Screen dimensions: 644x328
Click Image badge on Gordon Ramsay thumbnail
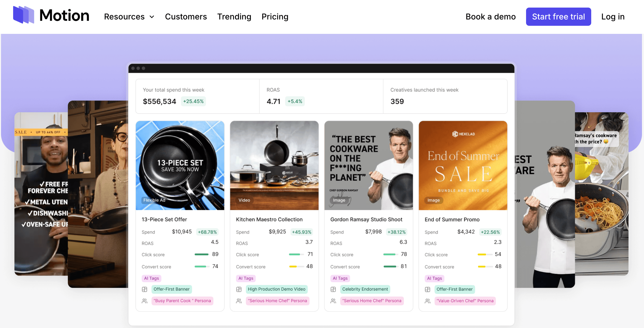tap(339, 200)
